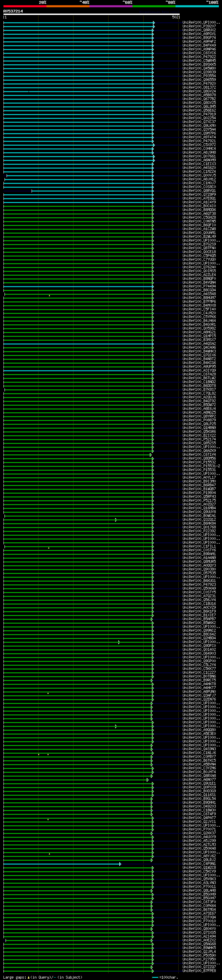Image resolution: width=222 pixels, height=980 pixels.
Task: Select the UniRef100_A6N0M9 label
Action: point(199,160)
